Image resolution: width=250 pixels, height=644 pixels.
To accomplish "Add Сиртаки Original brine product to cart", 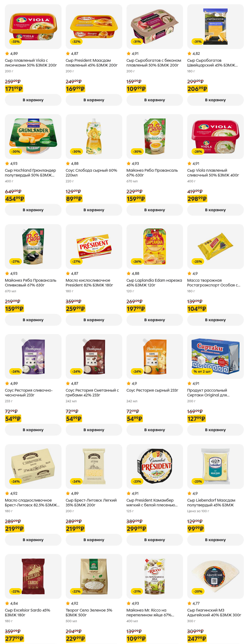I will [x=215, y=430].
